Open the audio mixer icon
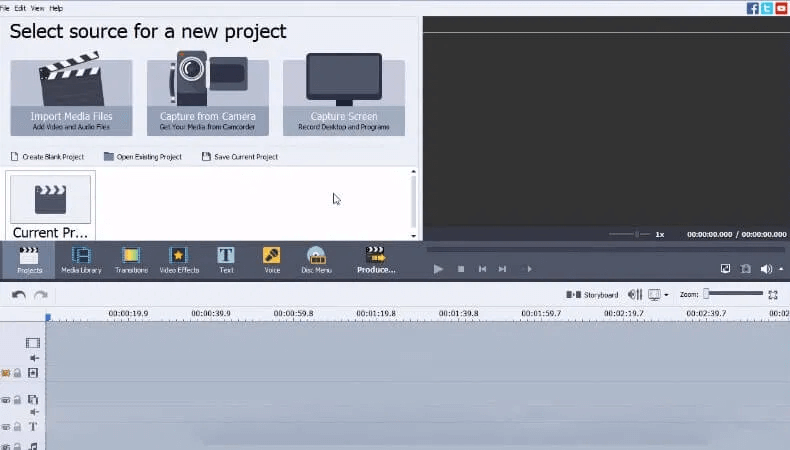The height and width of the screenshot is (450, 790). (635, 294)
